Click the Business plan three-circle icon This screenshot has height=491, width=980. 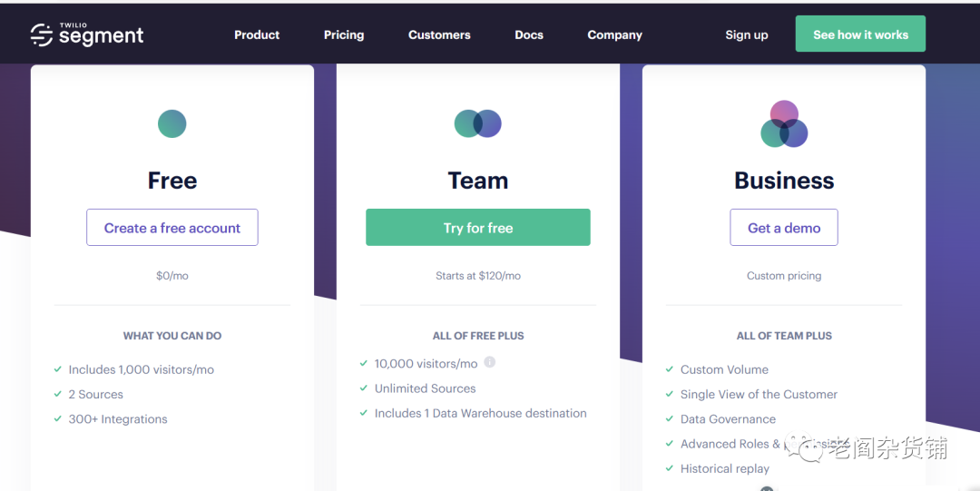pyautogui.click(x=784, y=123)
